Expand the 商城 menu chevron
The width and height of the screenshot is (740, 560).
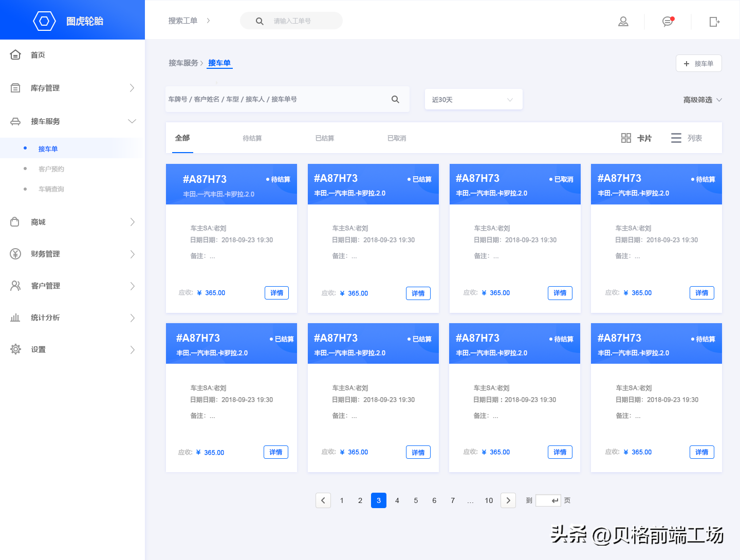pyautogui.click(x=132, y=222)
